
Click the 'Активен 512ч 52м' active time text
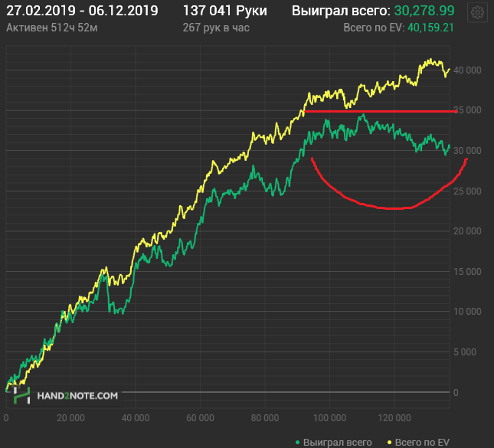click(x=52, y=28)
